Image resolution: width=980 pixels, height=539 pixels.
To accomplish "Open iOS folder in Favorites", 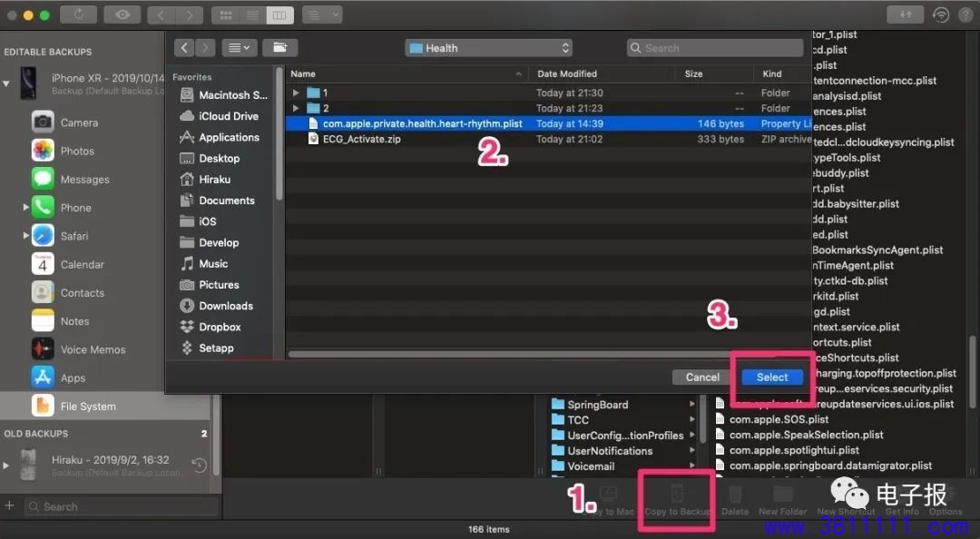I will click(x=198, y=222).
